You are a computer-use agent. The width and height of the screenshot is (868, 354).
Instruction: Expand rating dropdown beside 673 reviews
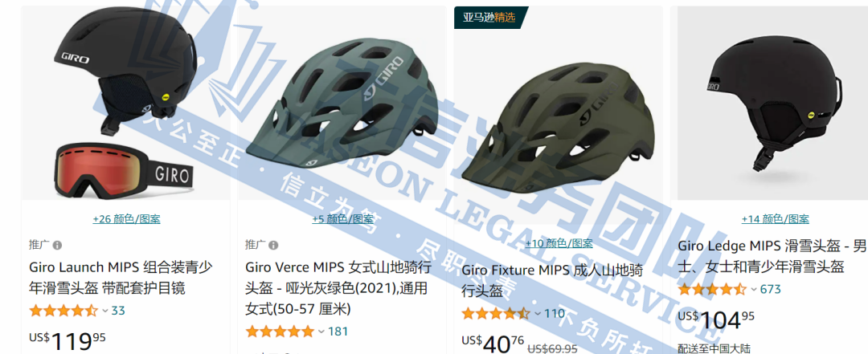(753, 289)
